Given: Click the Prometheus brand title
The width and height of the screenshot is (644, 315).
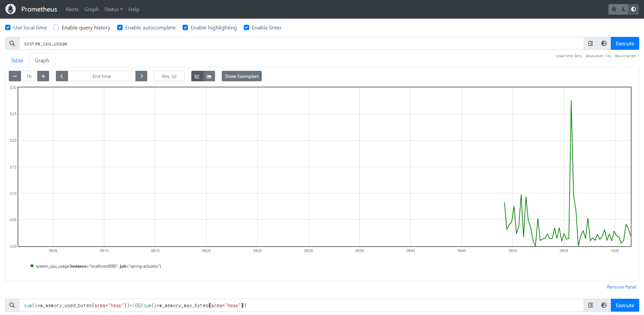Looking at the screenshot, I should coord(39,9).
